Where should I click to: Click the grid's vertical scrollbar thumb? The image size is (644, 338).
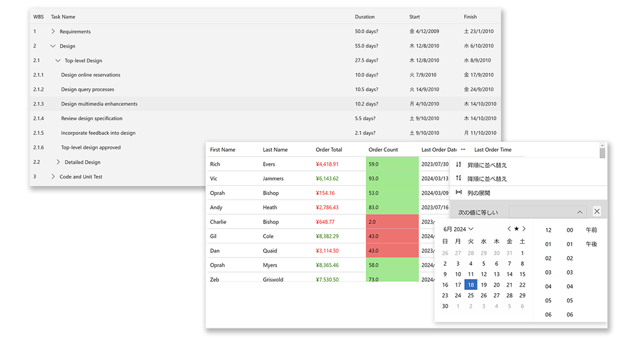point(602,153)
